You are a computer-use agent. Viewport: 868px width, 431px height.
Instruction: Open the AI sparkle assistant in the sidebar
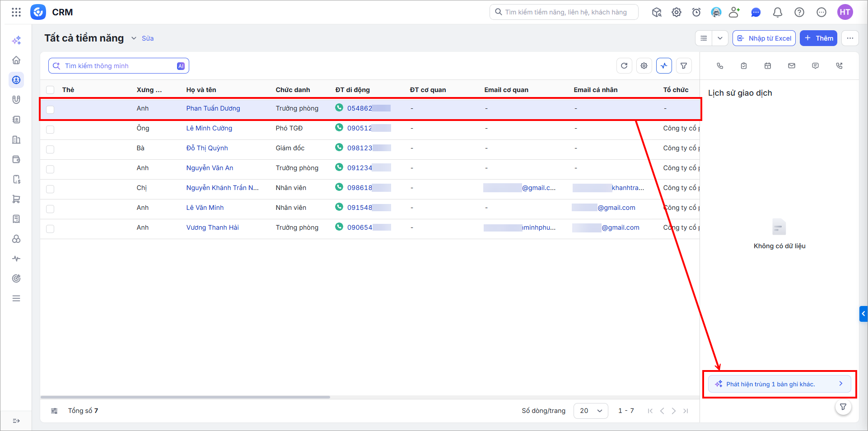pos(16,40)
